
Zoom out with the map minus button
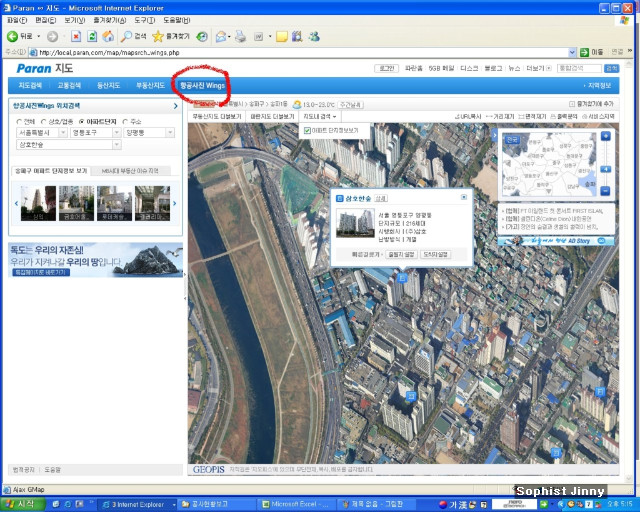click(606, 191)
